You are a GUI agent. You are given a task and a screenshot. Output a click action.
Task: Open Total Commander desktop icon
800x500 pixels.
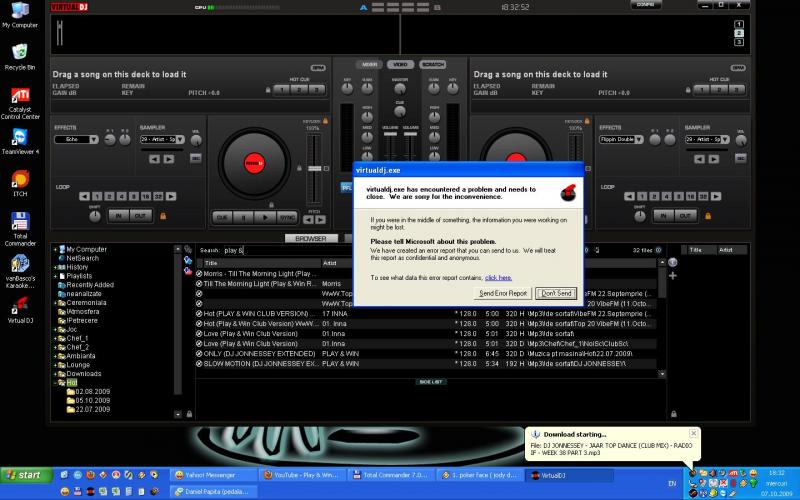pyautogui.click(x=20, y=229)
